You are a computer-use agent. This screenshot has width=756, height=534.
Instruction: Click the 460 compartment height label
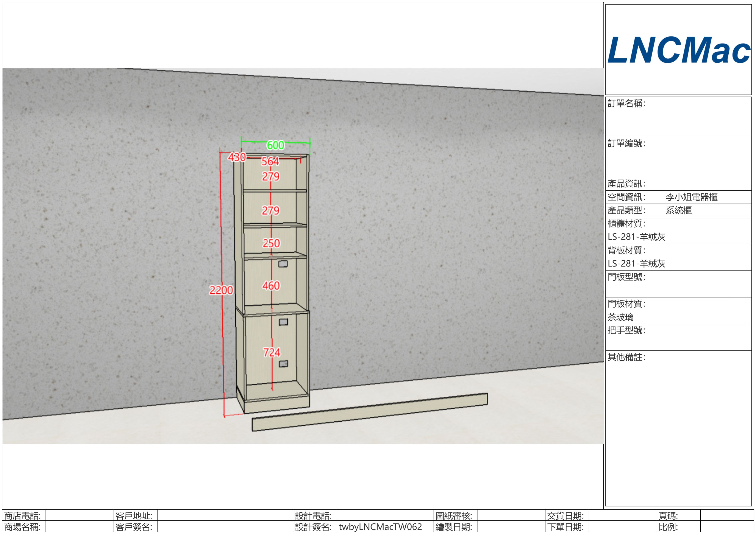(271, 285)
